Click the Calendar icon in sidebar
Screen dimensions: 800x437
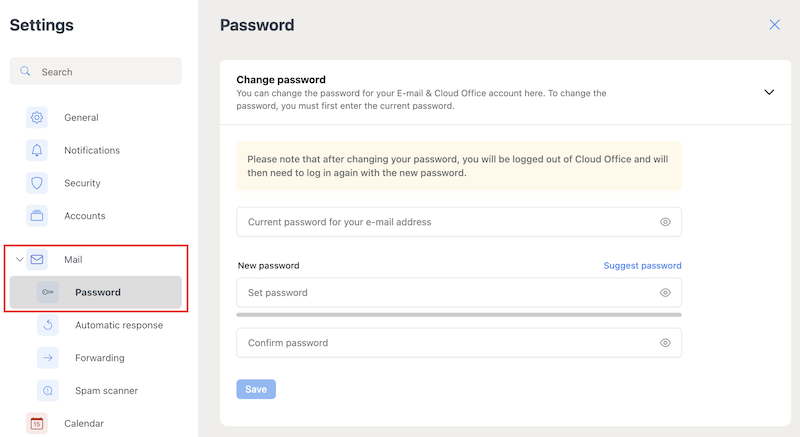pos(37,423)
